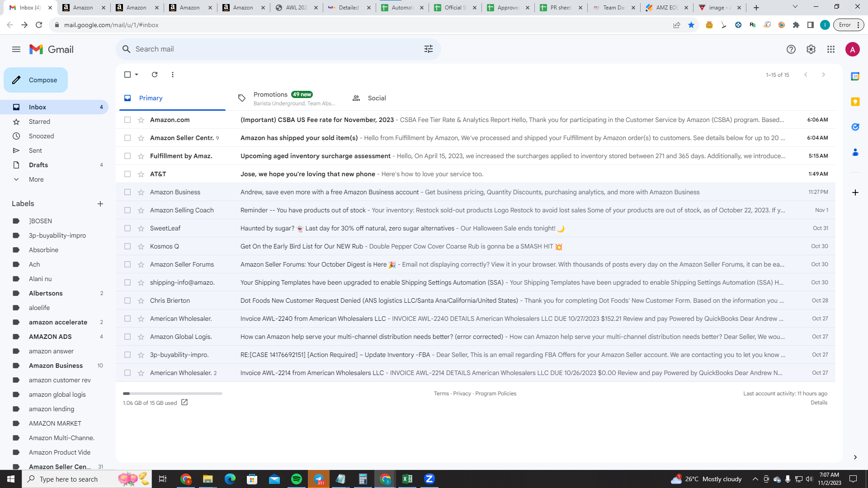Tick the Amazon Global Logistics email checkbox

coord(127,337)
